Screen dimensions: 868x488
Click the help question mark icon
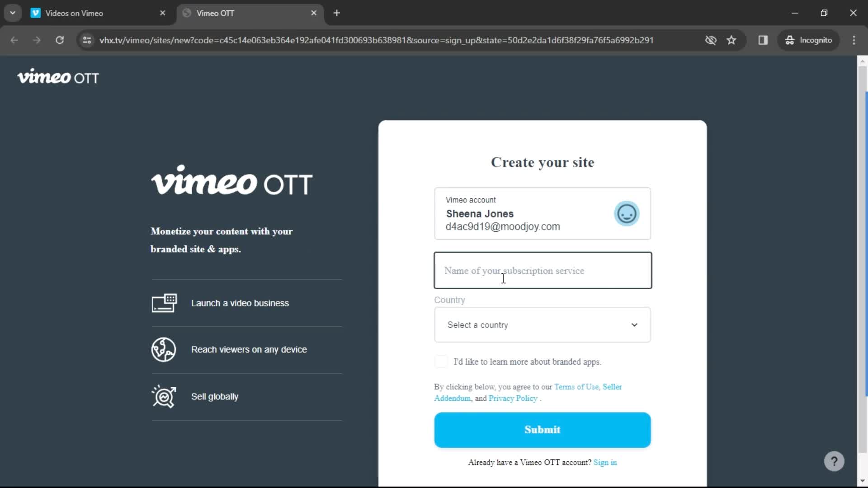click(834, 460)
